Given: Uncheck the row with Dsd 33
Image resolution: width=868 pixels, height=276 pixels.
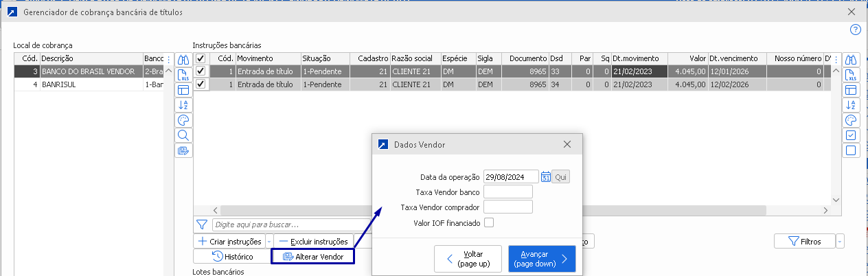Looking at the screenshot, I should click(201, 71).
